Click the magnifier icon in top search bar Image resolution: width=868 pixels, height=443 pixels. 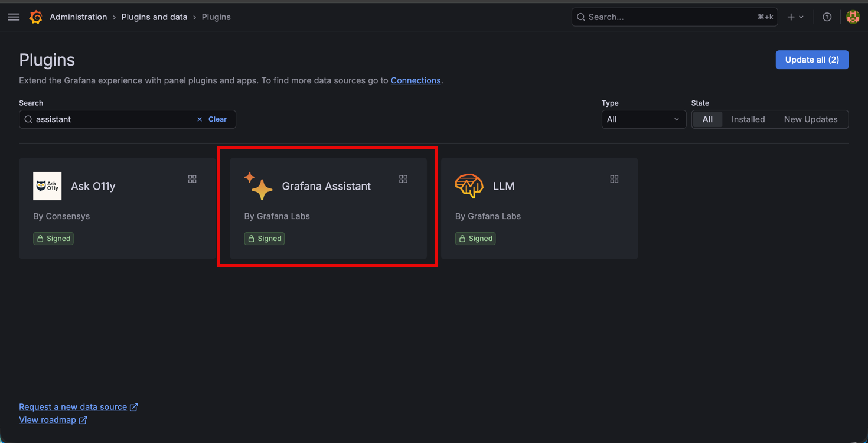581,17
